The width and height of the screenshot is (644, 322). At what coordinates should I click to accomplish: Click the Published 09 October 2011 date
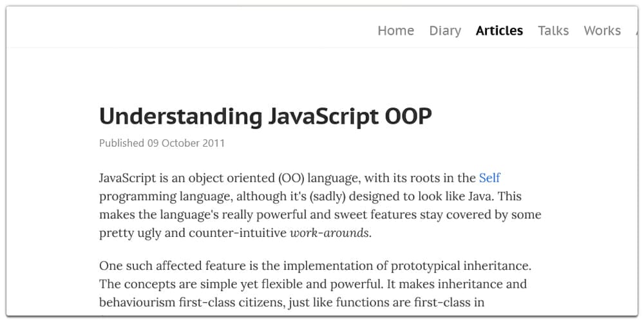(162, 144)
